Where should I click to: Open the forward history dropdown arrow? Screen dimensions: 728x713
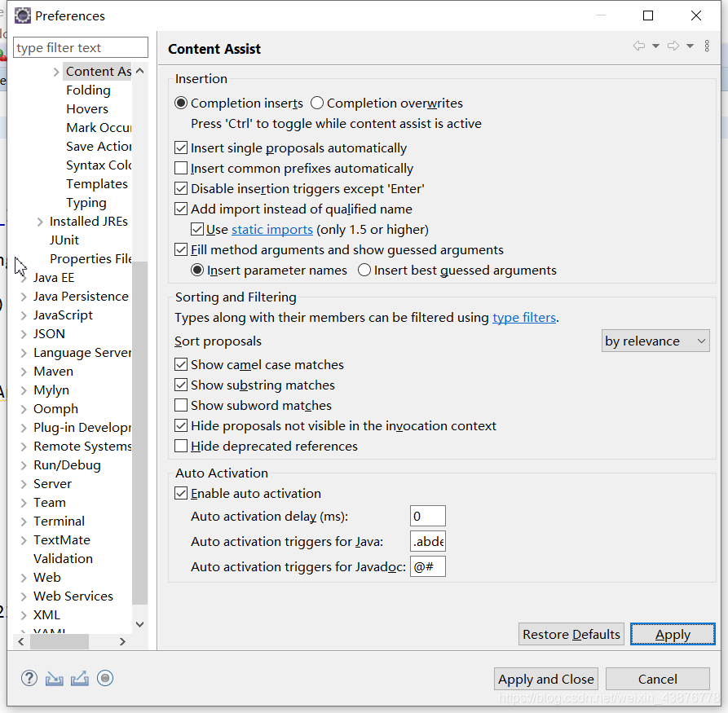[690, 46]
